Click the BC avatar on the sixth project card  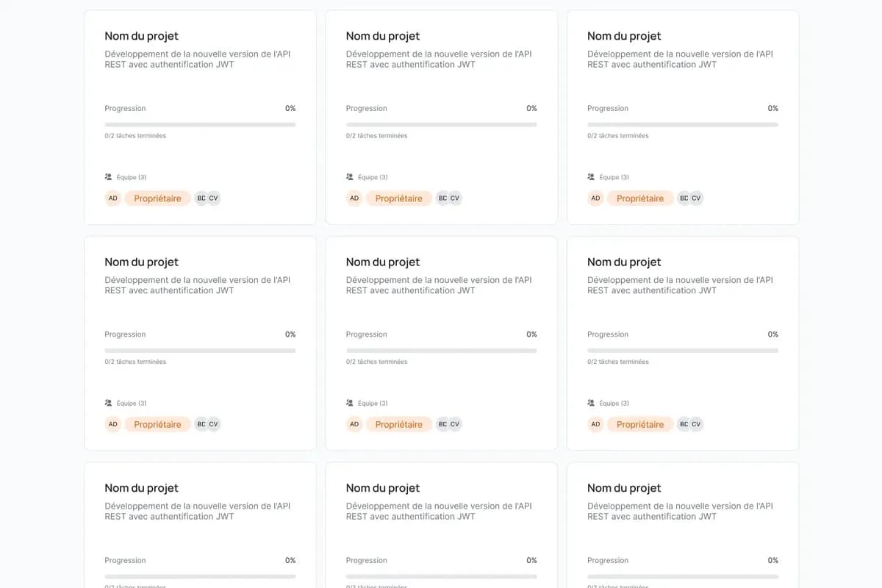(x=684, y=424)
